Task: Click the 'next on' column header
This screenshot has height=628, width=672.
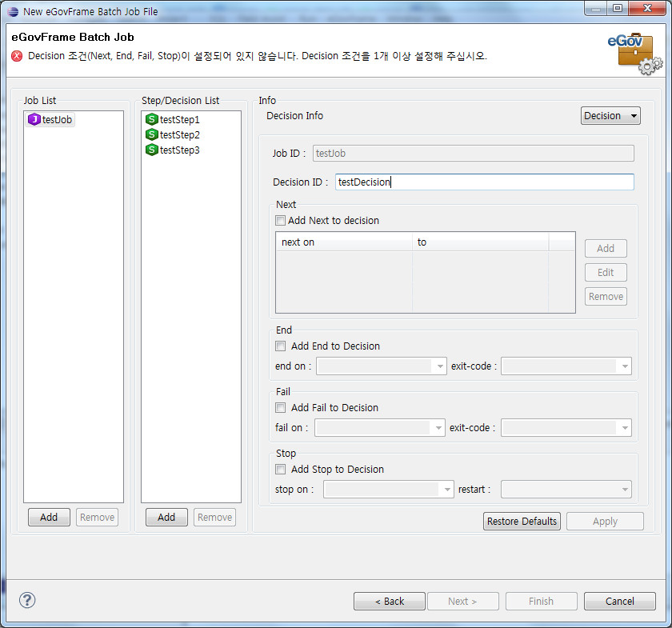Action: [344, 242]
